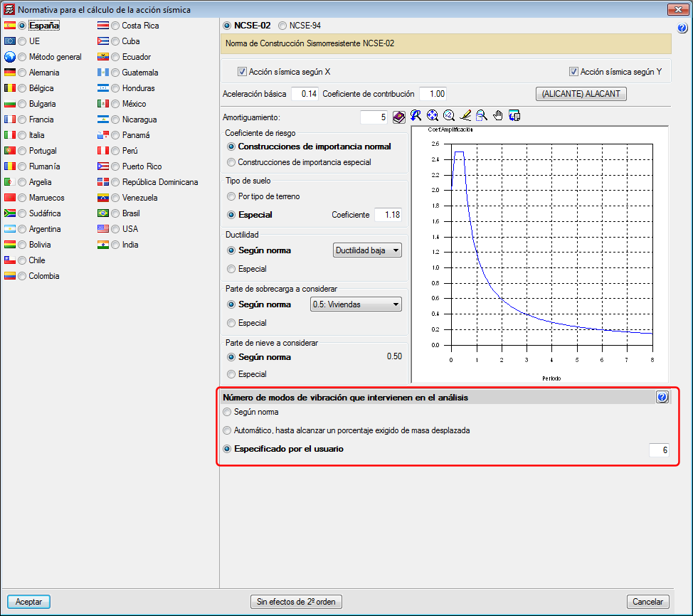This screenshot has height=616, width=693.
Task: Click the Cuba flag icon
Action: pyautogui.click(x=103, y=41)
